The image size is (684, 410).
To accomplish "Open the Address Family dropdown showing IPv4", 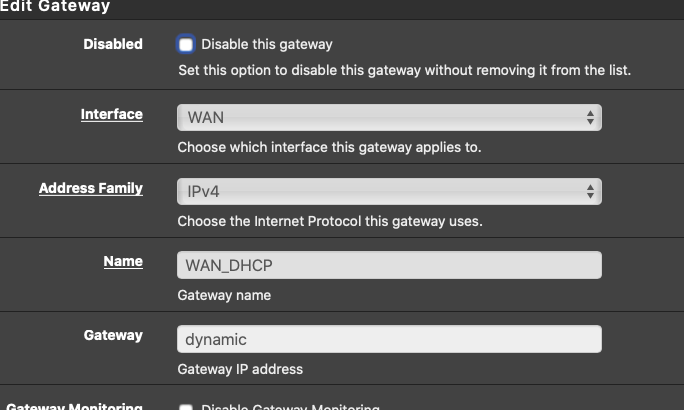I will pos(389,191).
